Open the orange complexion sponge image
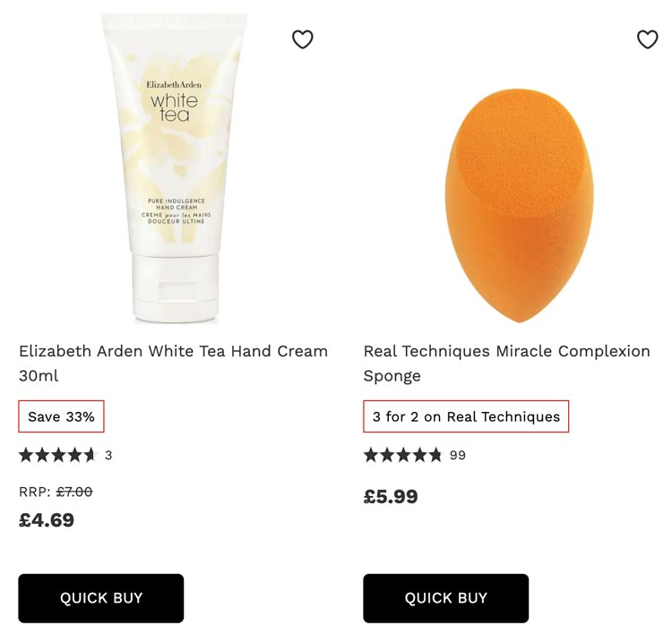 point(519,206)
